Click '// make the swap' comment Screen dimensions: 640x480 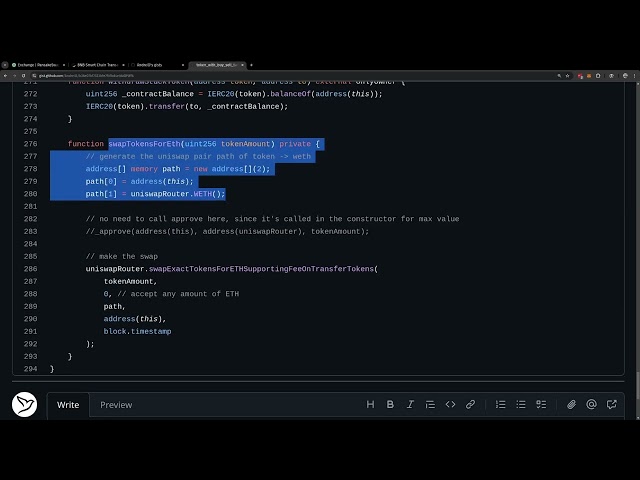[122, 256]
